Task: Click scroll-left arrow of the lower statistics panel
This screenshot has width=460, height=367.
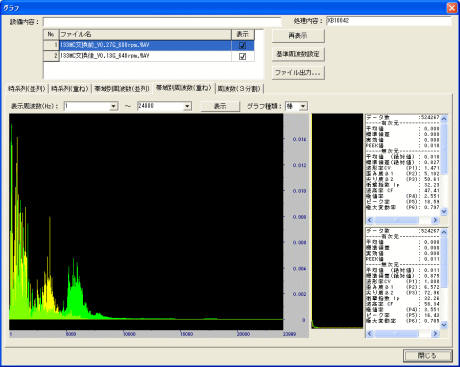Action: coord(370,333)
